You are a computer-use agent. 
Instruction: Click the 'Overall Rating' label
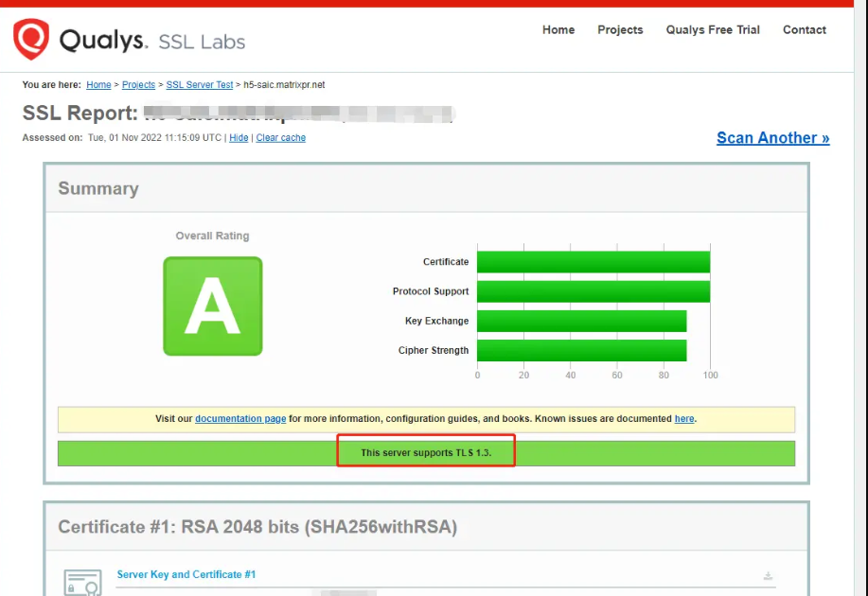[213, 236]
